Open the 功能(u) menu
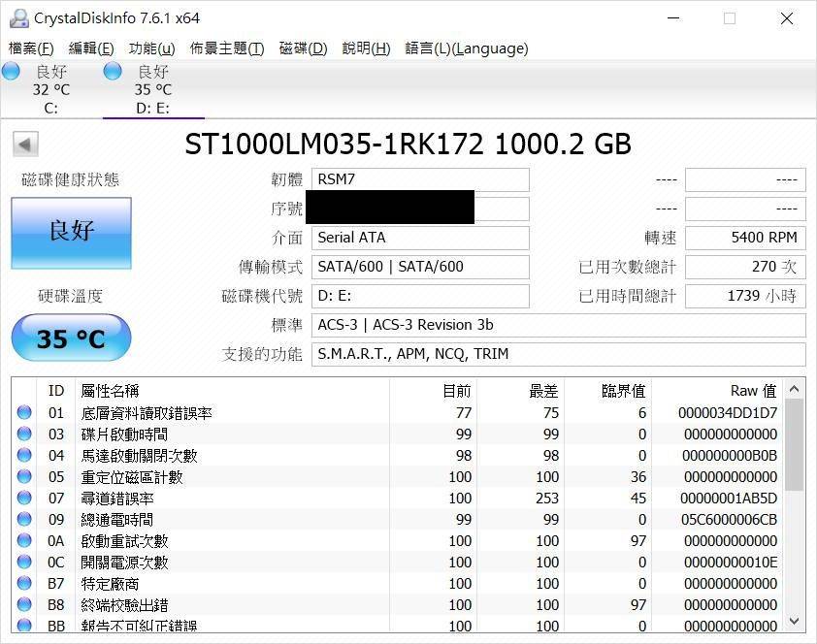This screenshot has width=817, height=644. [151, 48]
